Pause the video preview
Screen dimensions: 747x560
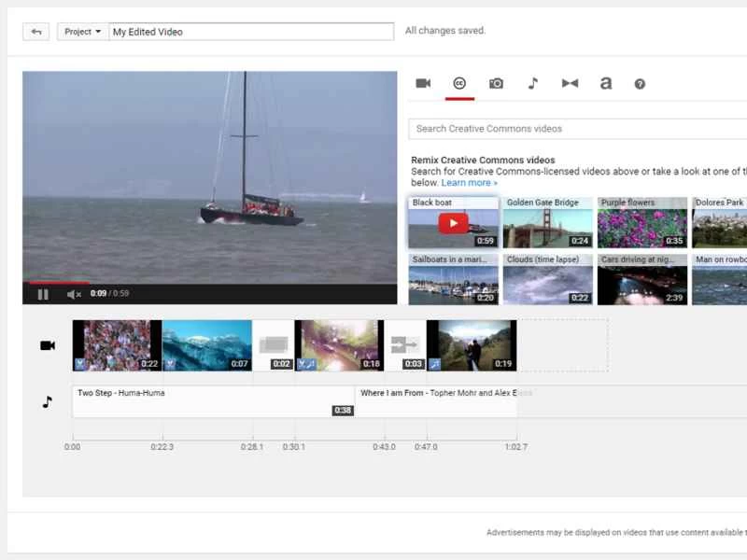point(42,294)
